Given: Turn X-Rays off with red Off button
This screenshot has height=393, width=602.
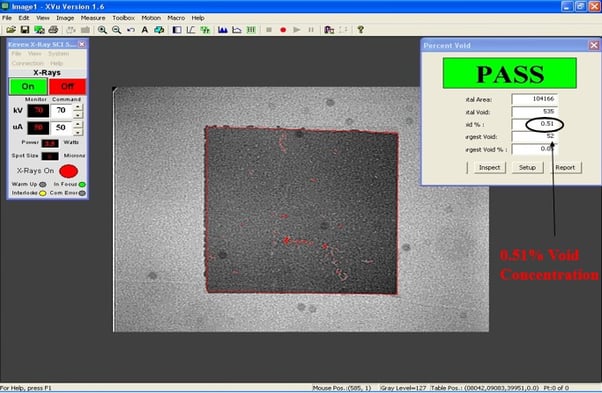Looking at the screenshot, I should 68,86.
